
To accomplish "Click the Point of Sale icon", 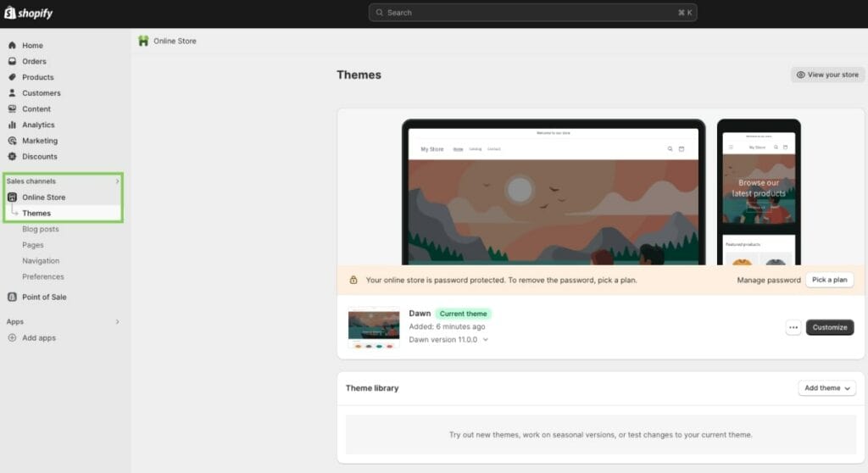I will [x=12, y=298].
